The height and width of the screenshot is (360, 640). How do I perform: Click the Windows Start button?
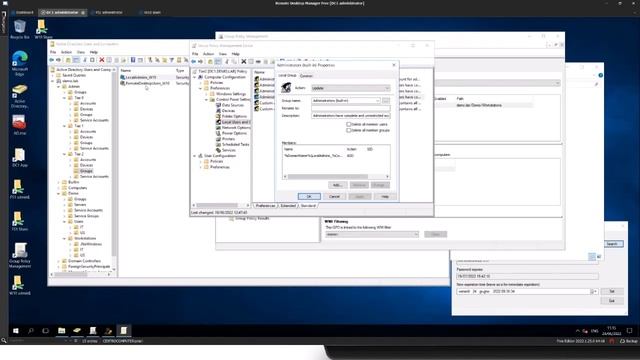point(16,331)
